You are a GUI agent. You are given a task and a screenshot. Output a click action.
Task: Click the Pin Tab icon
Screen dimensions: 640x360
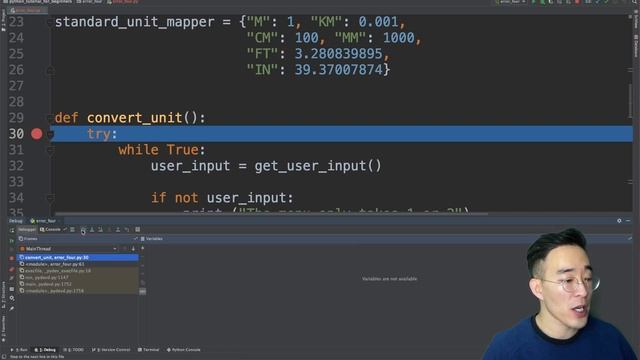tap(12, 309)
